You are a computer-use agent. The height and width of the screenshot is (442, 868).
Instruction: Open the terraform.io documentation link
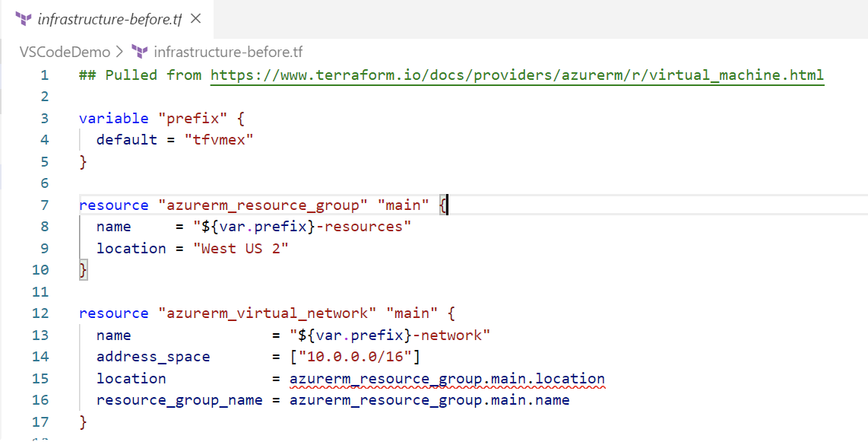coord(517,75)
